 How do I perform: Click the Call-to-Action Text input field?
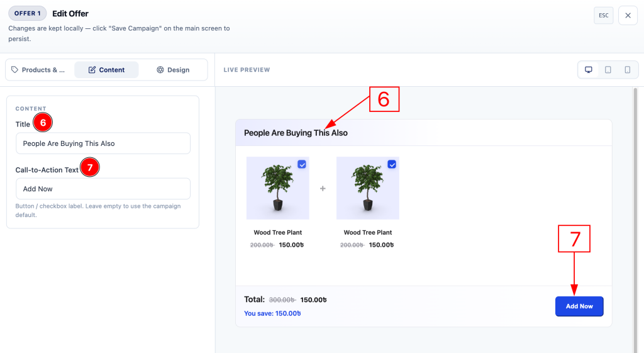tap(103, 189)
